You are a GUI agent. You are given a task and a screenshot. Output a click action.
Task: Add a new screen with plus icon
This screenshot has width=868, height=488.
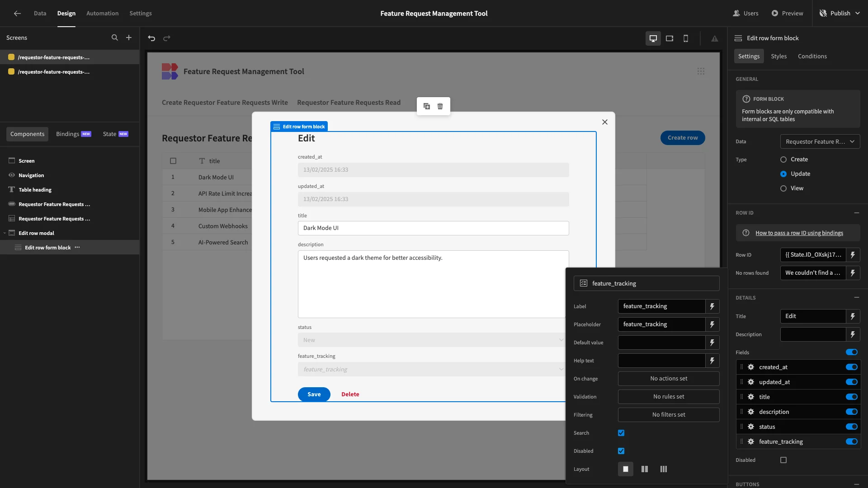tap(129, 38)
